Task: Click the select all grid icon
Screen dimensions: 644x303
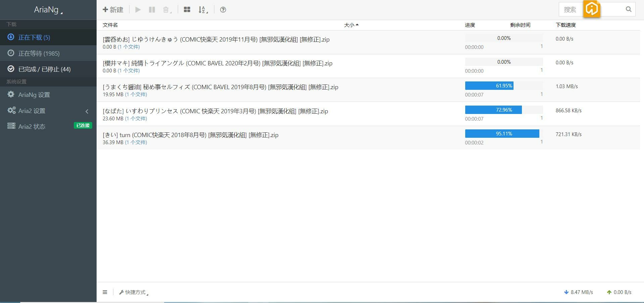Action: [187, 10]
